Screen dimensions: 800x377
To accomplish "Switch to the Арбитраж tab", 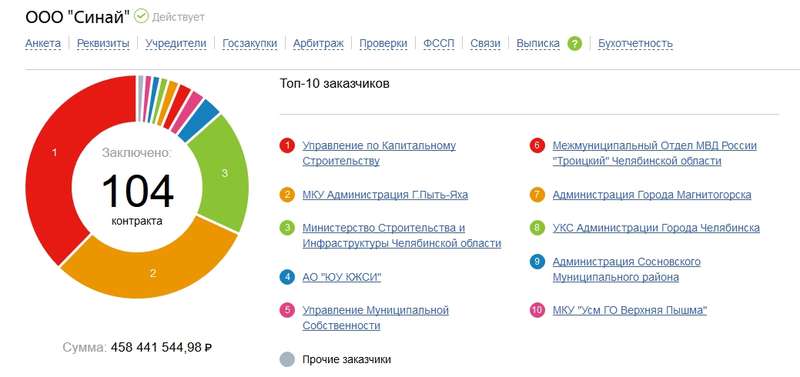I will (318, 44).
